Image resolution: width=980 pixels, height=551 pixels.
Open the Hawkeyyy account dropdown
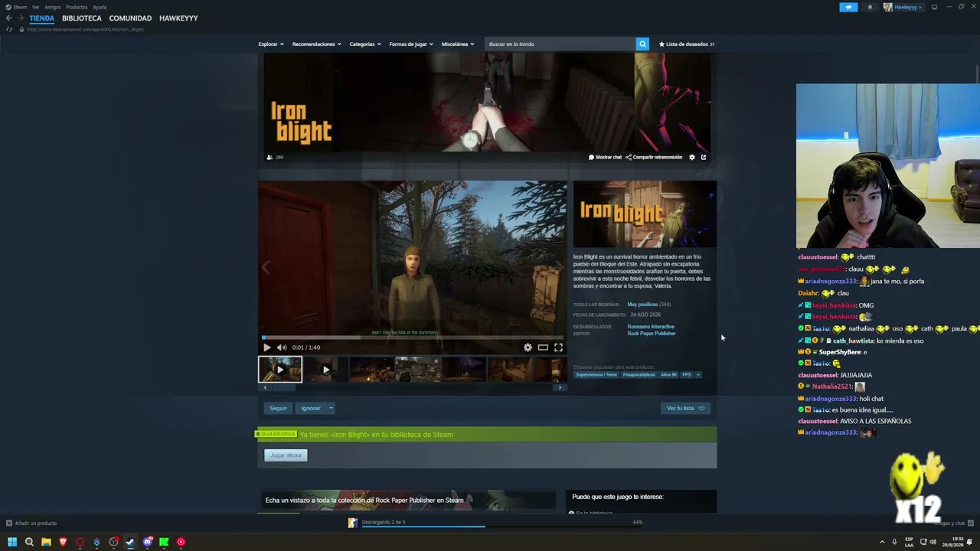click(x=903, y=7)
